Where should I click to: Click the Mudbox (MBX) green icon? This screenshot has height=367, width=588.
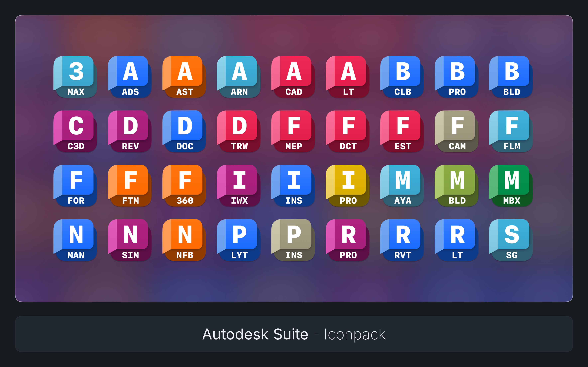[x=511, y=185]
